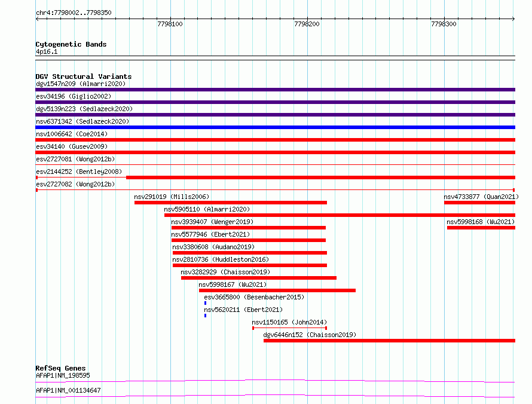Select nsv5577946 (Ebert2021) variant label

click(210, 234)
